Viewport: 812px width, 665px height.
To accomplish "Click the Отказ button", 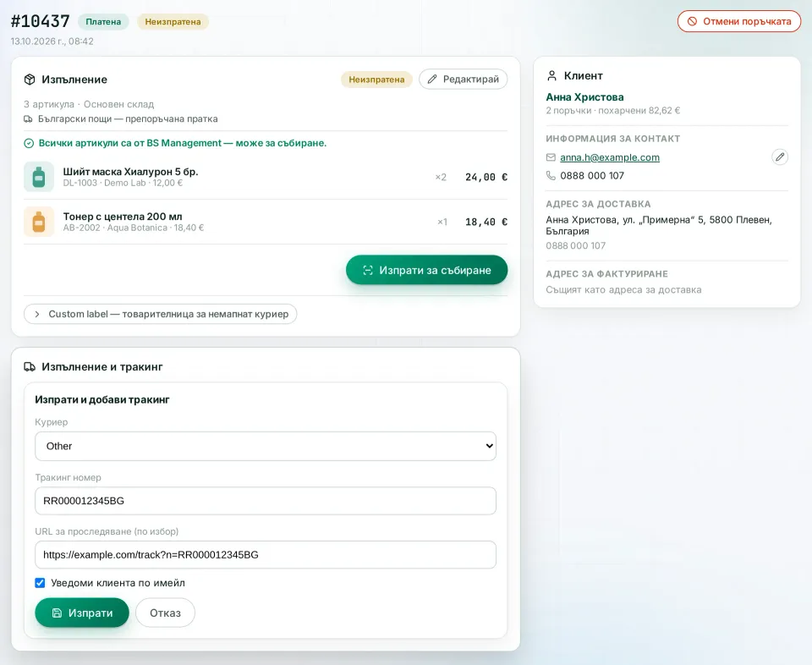I will (165, 613).
